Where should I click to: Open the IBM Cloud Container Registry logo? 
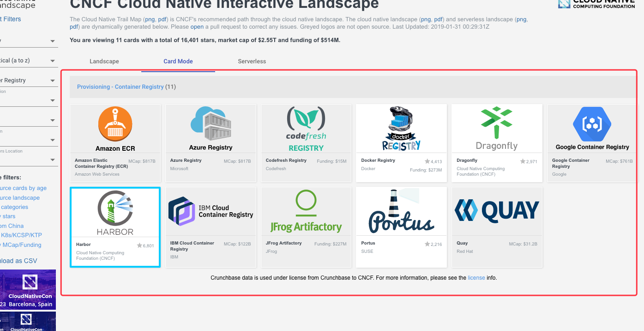coord(211,211)
